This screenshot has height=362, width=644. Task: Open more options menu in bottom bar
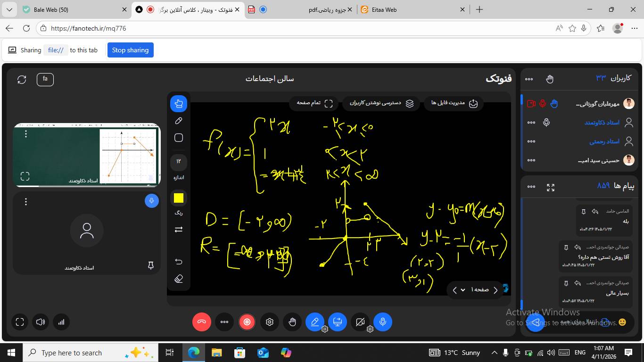[x=224, y=322]
